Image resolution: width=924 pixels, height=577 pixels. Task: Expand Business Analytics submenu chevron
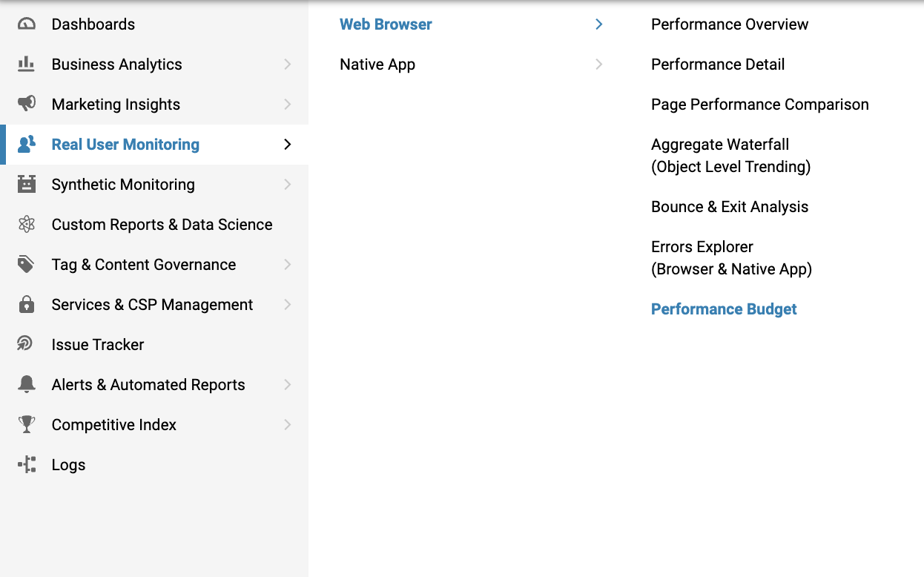point(288,65)
